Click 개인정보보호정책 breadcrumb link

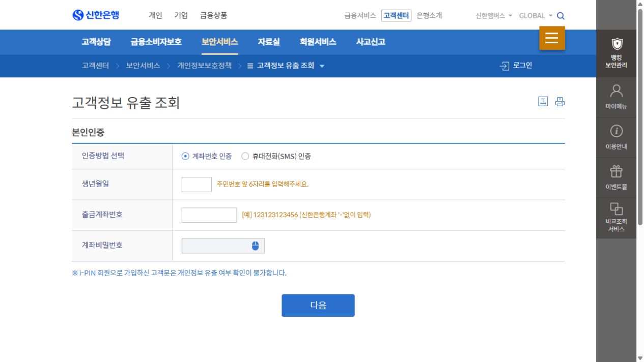pos(204,66)
